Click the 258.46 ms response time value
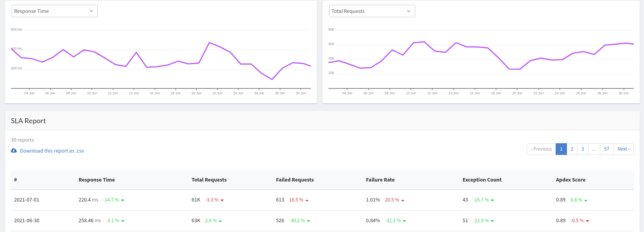 pos(90,221)
